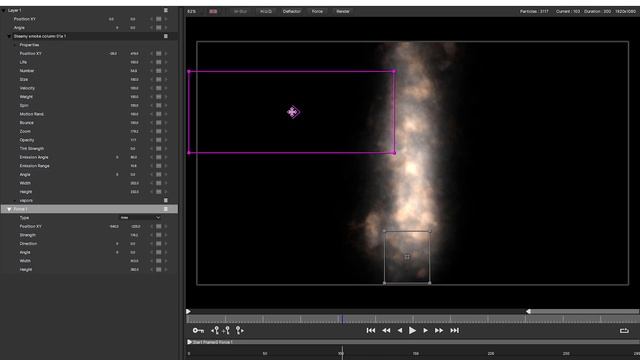Click the Tint Strength label
Screen dimensions: 640x360
coord(32,149)
